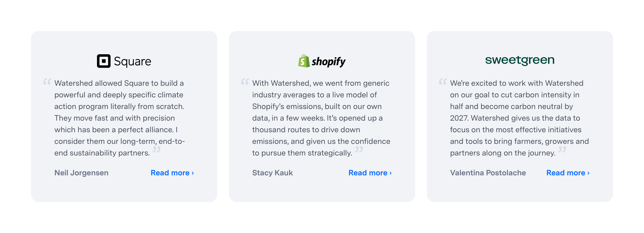
Task: Click closing quote mark after Shopify testimonial
Action: point(359,150)
